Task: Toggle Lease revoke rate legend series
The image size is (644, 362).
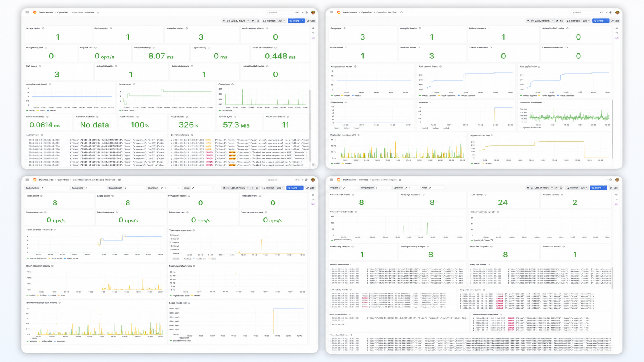Action: [x=180, y=341]
